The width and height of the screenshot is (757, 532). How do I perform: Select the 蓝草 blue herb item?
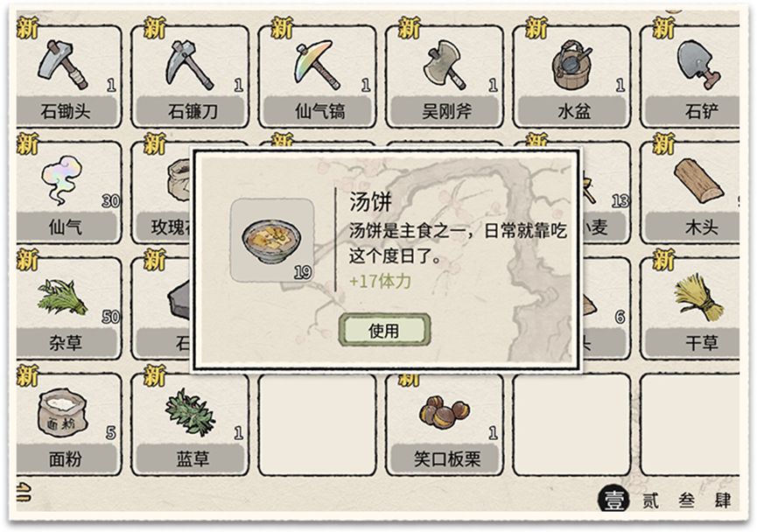point(190,423)
